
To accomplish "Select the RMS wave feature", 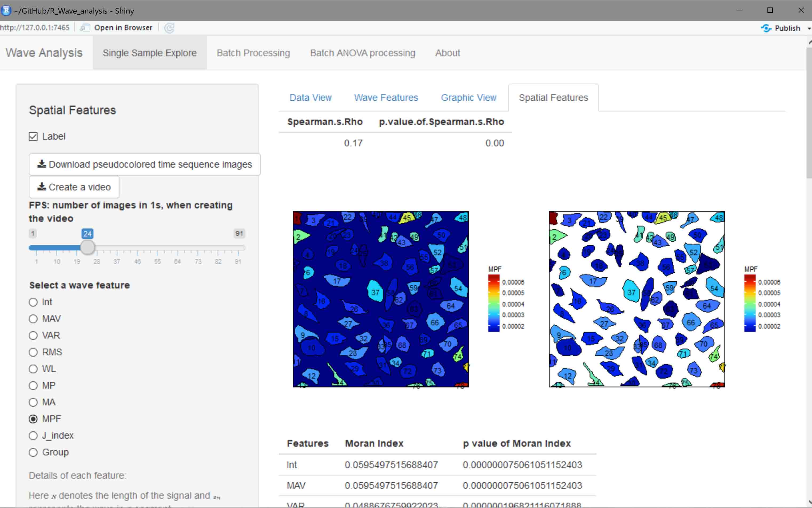I will click(33, 352).
